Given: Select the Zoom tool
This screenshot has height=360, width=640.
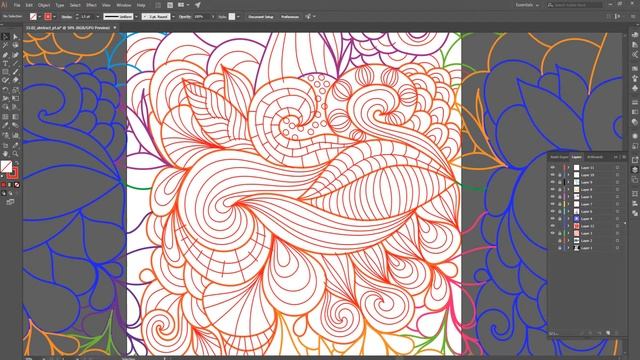Looking at the screenshot, I should (15, 153).
